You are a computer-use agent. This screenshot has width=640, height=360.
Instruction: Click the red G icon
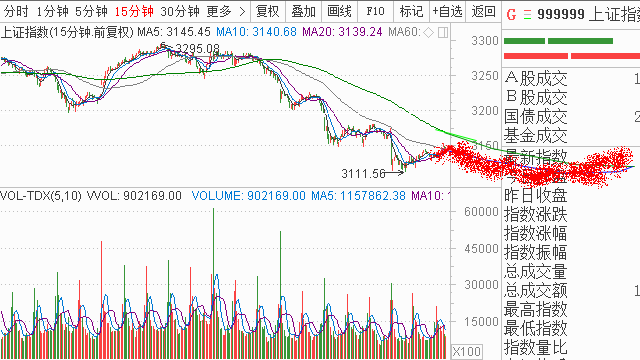coord(511,15)
